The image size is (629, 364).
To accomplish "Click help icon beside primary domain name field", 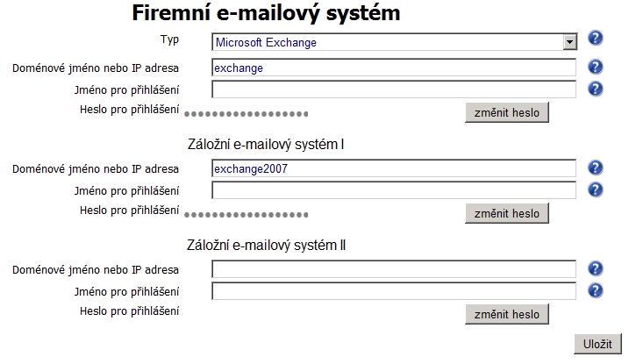I will (596, 68).
